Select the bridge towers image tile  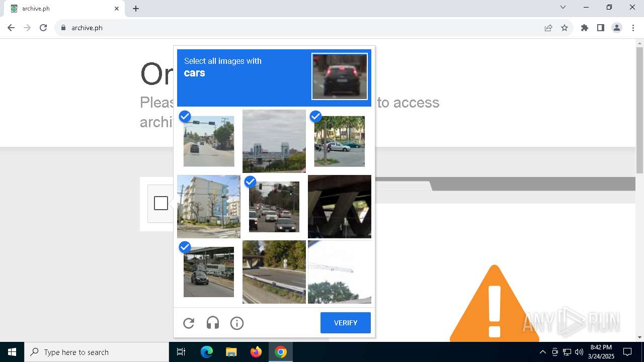click(x=274, y=141)
